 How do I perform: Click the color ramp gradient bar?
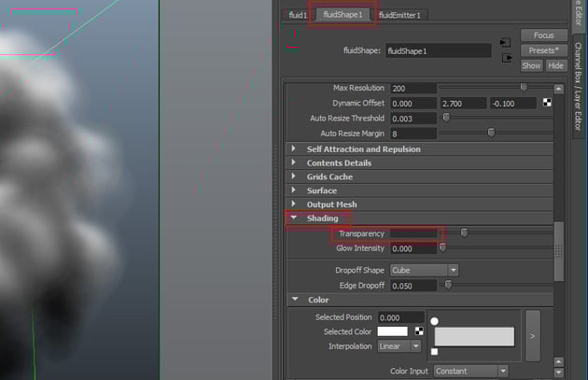474,336
